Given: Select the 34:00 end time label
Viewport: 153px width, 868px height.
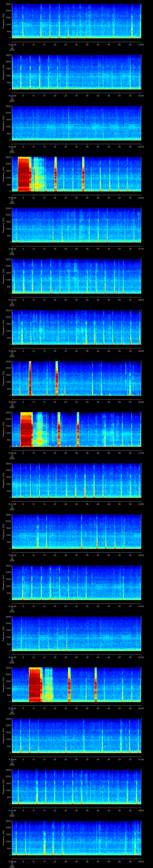Looking at the screenshot, I should click(x=141, y=606).
